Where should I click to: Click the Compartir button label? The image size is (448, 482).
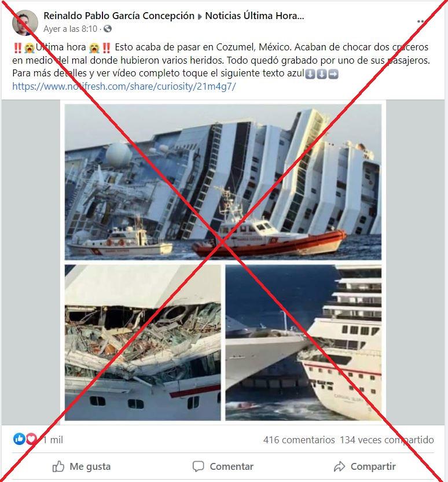click(x=373, y=466)
